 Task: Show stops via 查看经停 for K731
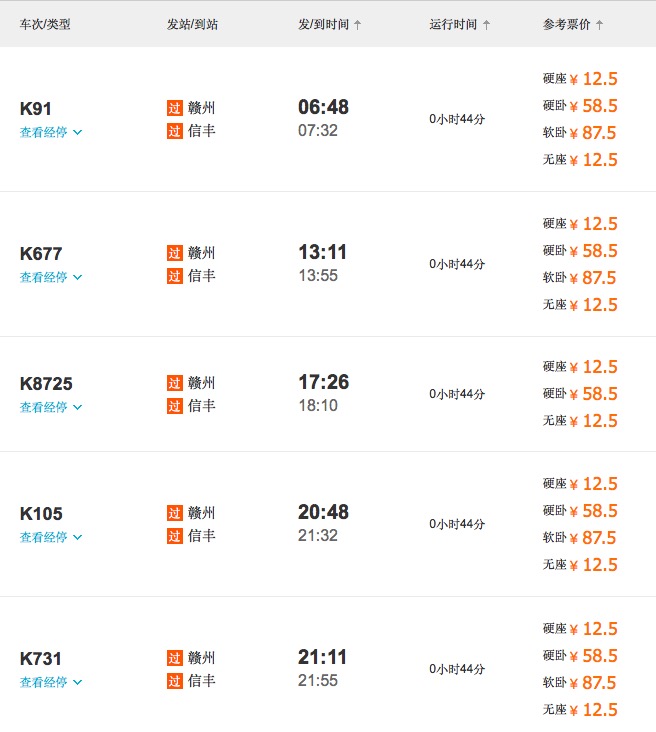point(50,682)
